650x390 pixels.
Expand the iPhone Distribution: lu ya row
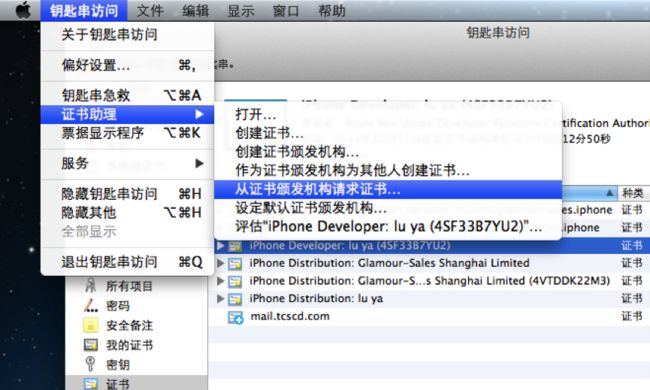click(221, 299)
